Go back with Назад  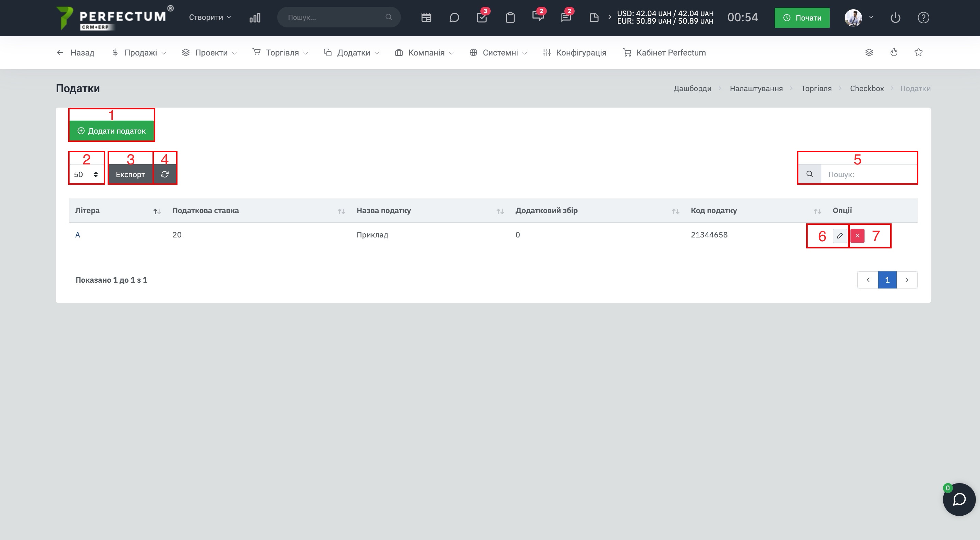coord(75,52)
